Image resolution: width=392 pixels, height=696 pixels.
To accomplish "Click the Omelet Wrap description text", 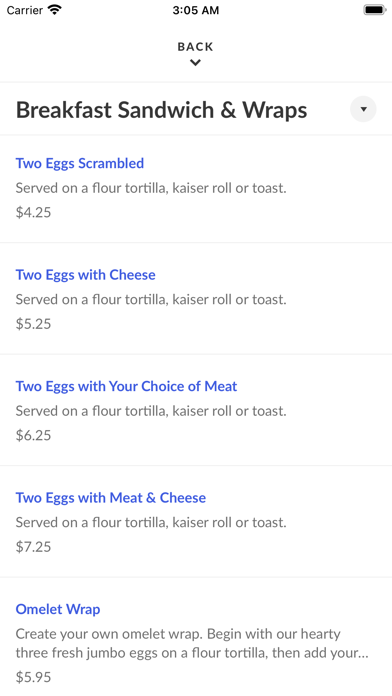I will click(192, 643).
